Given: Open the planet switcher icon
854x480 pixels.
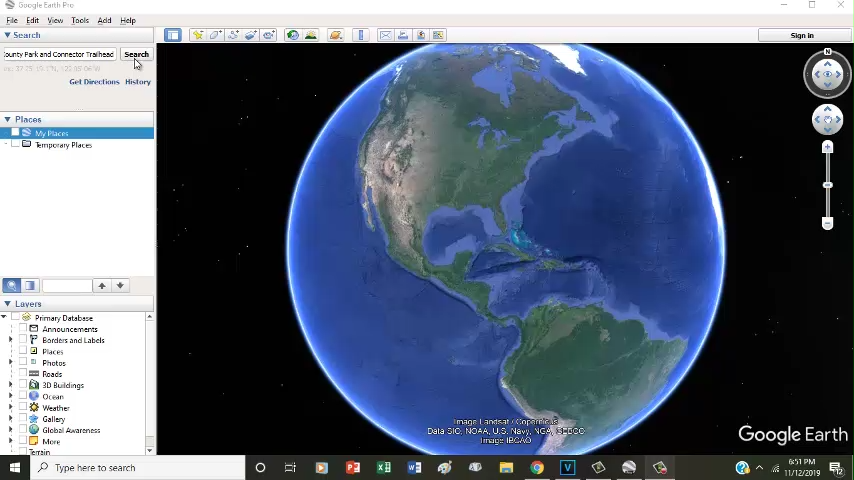Looking at the screenshot, I should coord(336,35).
